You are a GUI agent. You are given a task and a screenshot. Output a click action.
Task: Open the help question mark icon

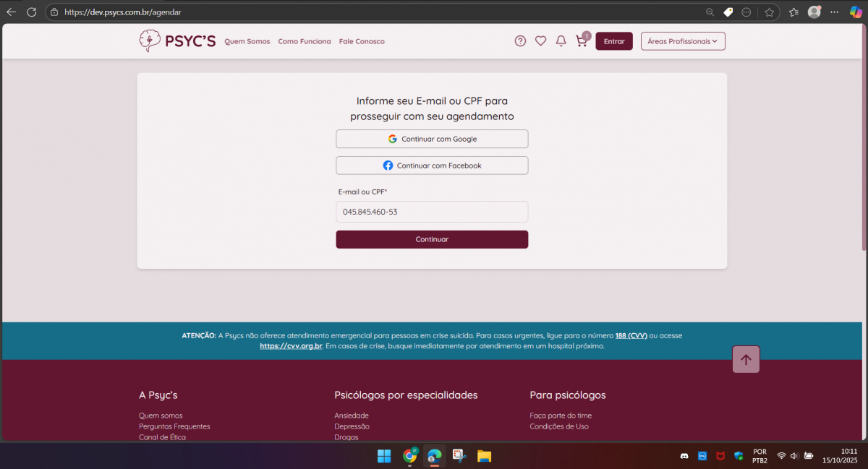tap(520, 41)
